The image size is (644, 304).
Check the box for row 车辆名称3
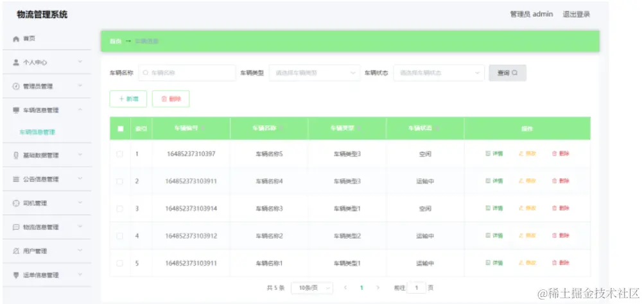point(119,209)
